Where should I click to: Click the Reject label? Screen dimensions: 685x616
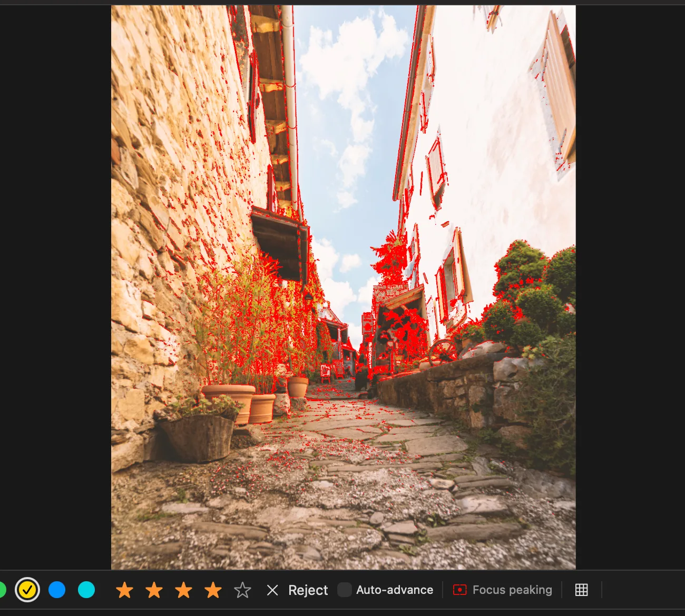tap(308, 590)
